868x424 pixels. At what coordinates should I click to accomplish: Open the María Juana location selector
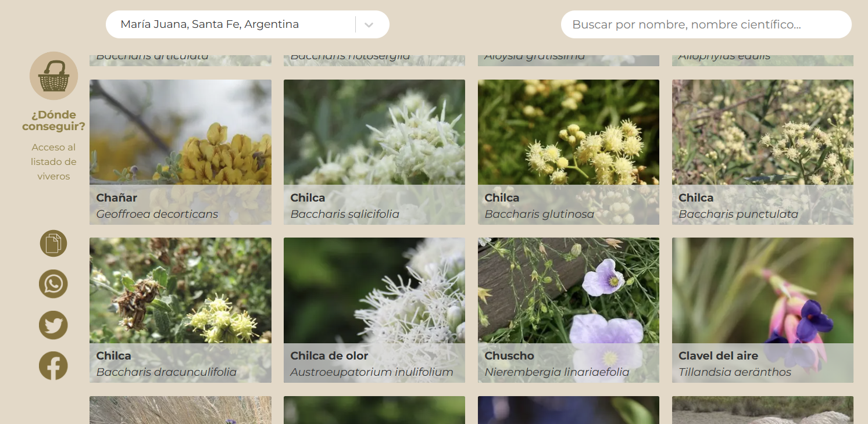tap(230, 24)
